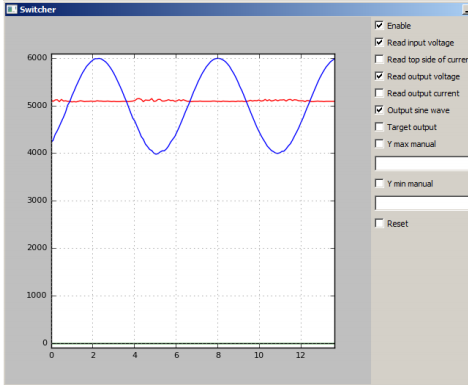Tick the Reset checkbox
Image resolution: width=468 pixels, height=392 pixels.
pos(379,223)
